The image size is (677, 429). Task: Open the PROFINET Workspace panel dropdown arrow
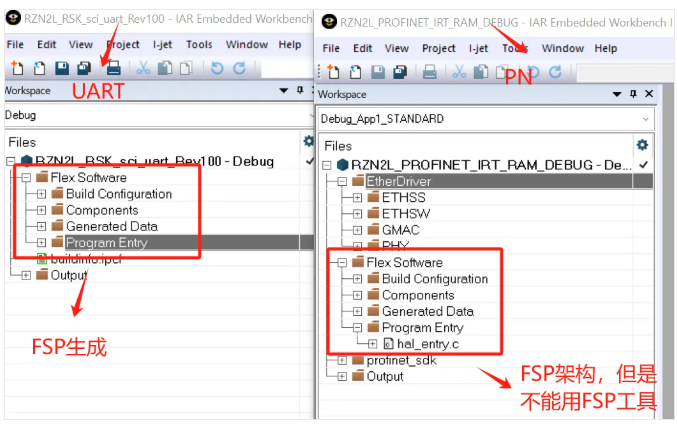(x=617, y=94)
